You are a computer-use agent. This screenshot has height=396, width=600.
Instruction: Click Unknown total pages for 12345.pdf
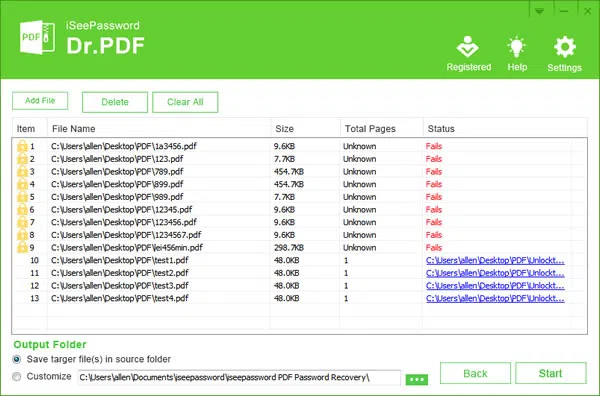click(359, 209)
